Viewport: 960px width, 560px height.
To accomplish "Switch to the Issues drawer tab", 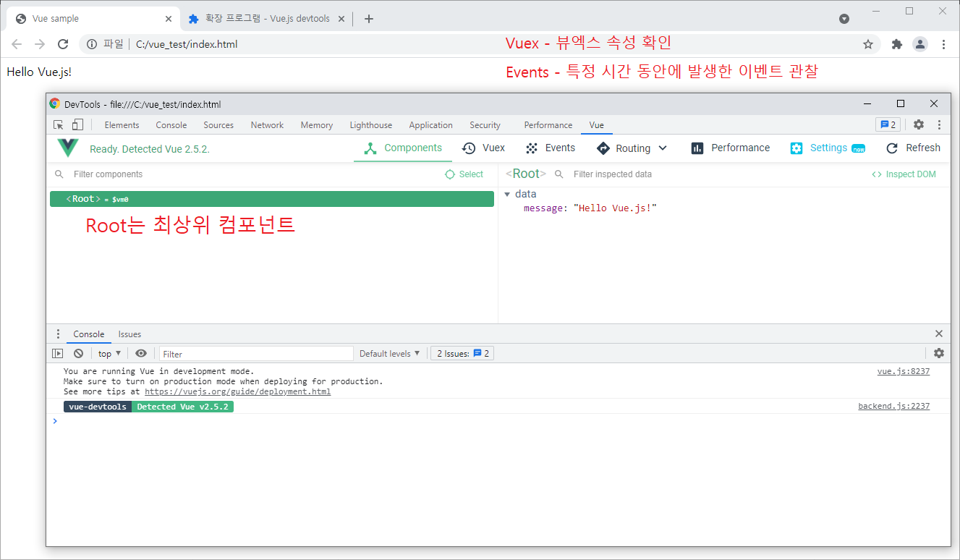I will (x=129, y=334).
